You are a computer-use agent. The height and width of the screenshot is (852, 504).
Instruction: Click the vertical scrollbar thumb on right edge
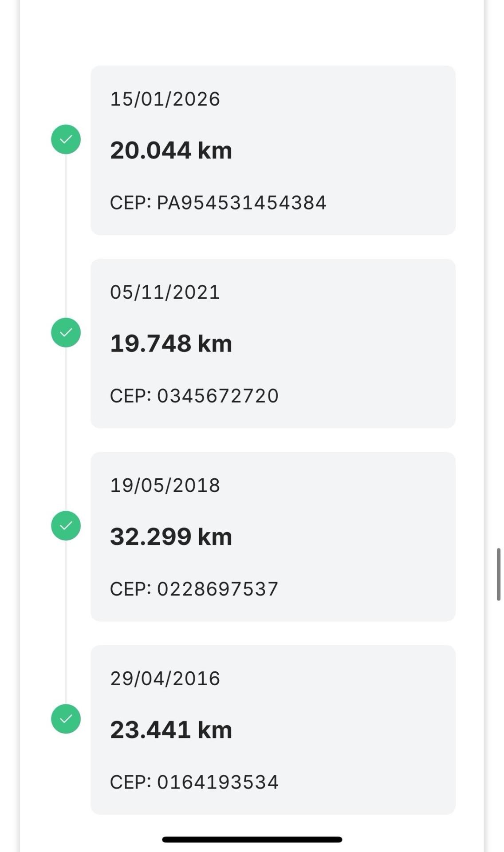click(499, 574)
